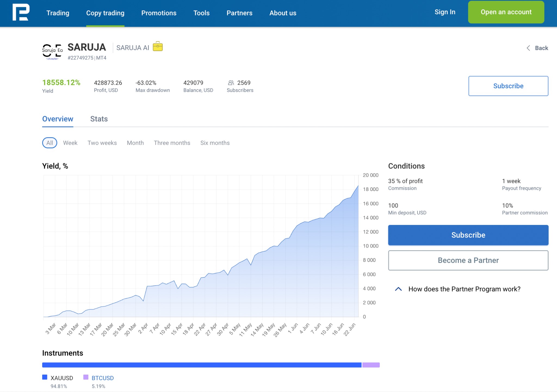The width and height of the screenshot is (557, 392).
Task: Click the outlined Subscribe button near stats
Action: (x=508, y=86)
